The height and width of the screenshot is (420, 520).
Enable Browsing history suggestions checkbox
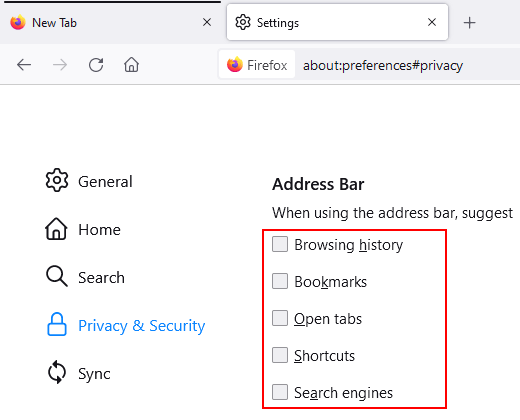point(280,244)
